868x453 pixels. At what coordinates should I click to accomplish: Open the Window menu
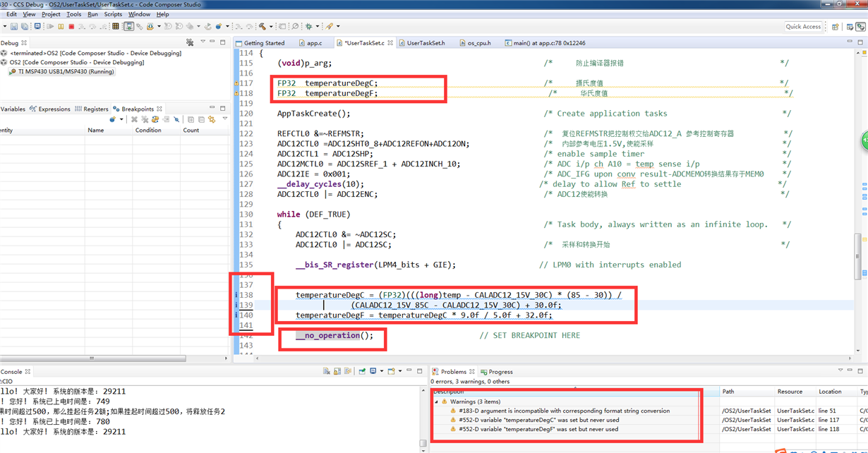click(x=139, y=14)
